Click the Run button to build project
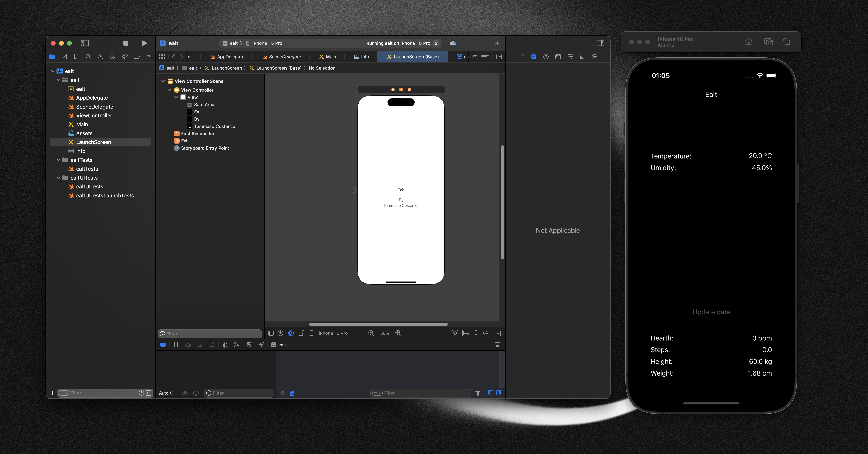868x454 pixels. (x=144, y=43)
